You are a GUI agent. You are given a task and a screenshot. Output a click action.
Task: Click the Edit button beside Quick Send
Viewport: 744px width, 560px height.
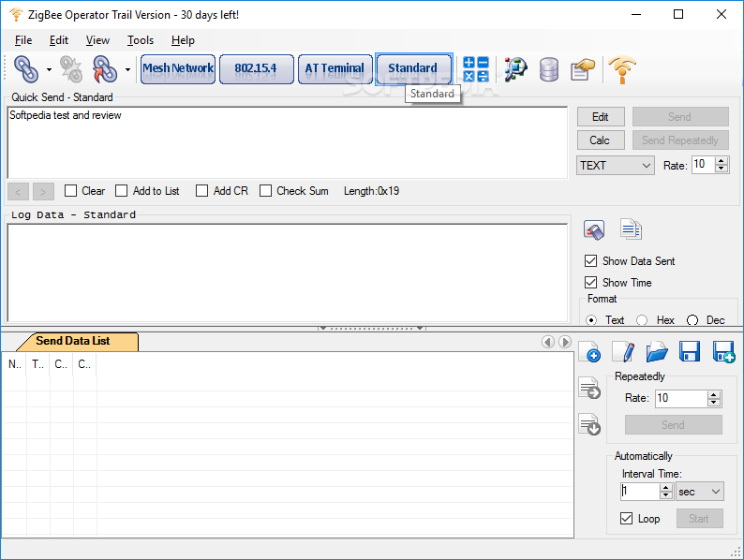click(x=601, y=117)
